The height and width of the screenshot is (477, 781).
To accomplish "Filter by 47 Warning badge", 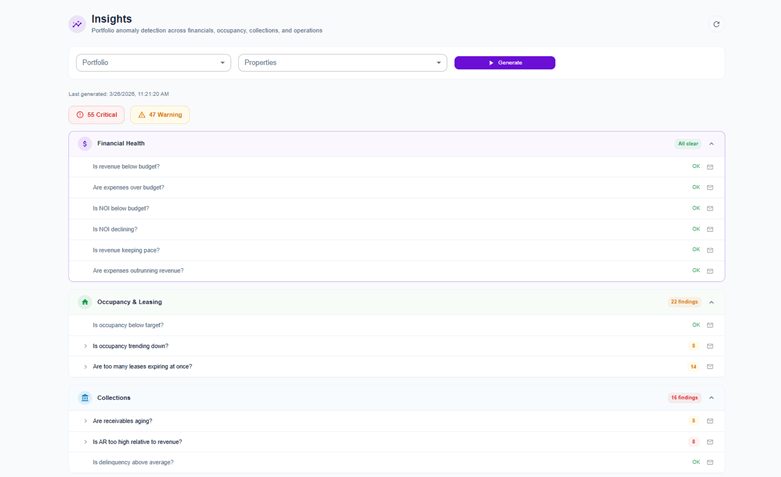I will coord(160,115).
